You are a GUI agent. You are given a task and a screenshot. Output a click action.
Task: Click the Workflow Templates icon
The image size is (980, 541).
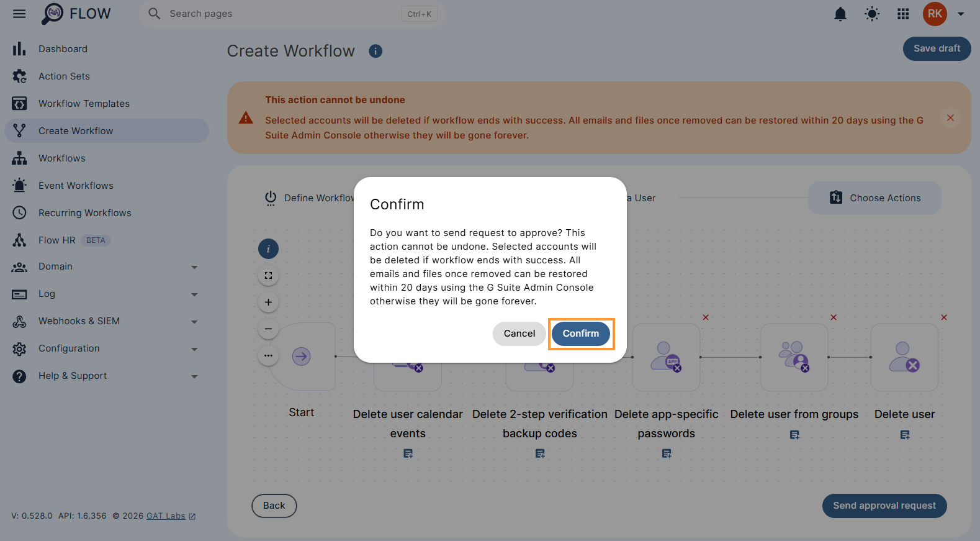(19, 104)
